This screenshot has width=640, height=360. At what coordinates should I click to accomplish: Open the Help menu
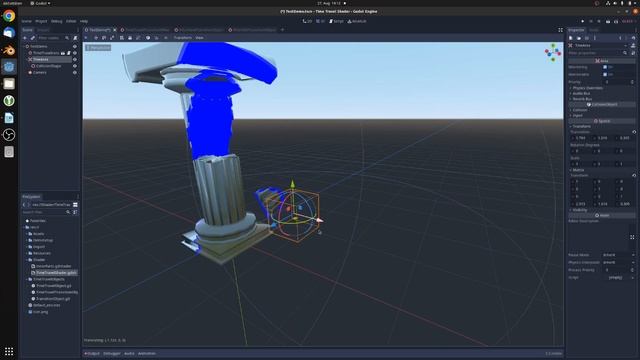point(84,21)
